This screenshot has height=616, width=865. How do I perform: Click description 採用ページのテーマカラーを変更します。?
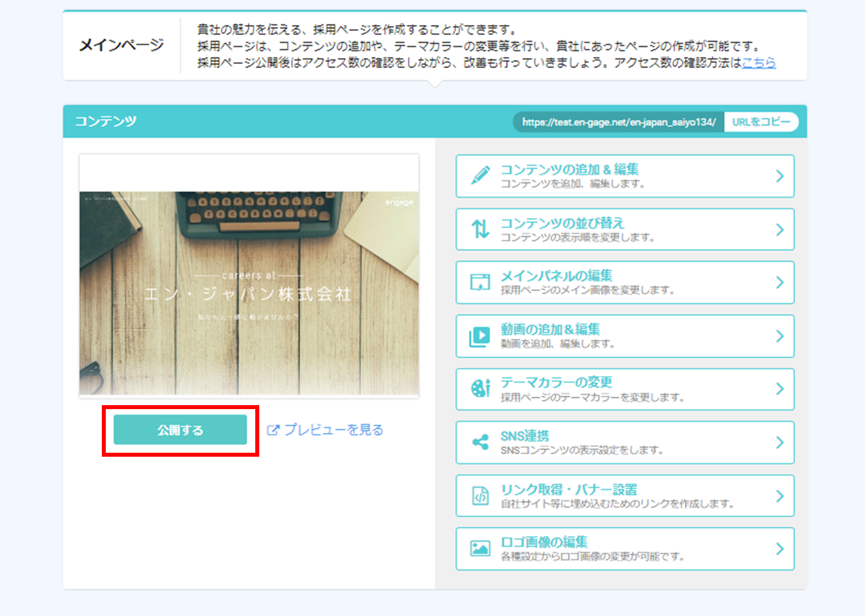pos(593,397)
